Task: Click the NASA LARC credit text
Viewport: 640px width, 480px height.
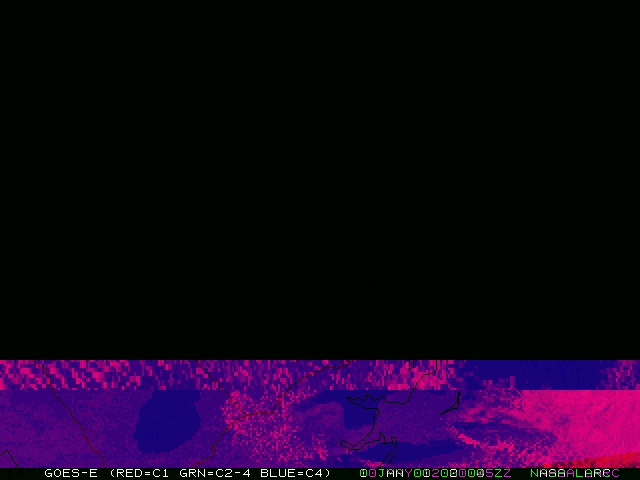Action: coord(574,473)
